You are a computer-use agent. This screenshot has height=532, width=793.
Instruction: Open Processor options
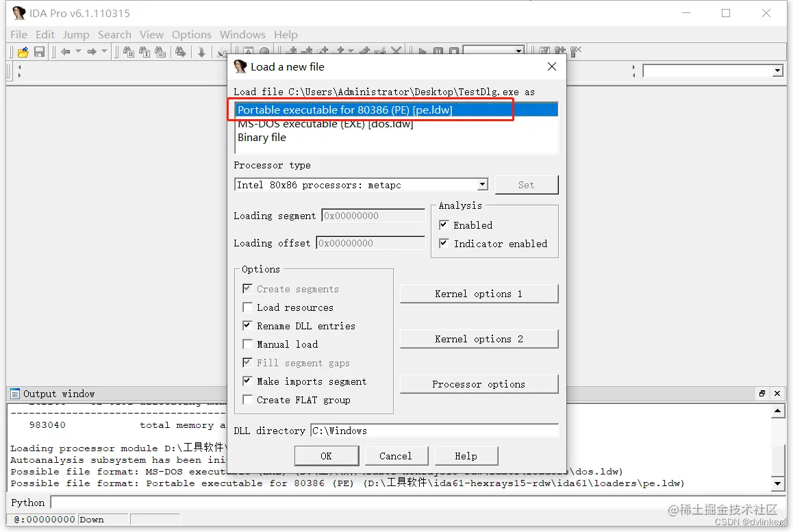[479, 384]
